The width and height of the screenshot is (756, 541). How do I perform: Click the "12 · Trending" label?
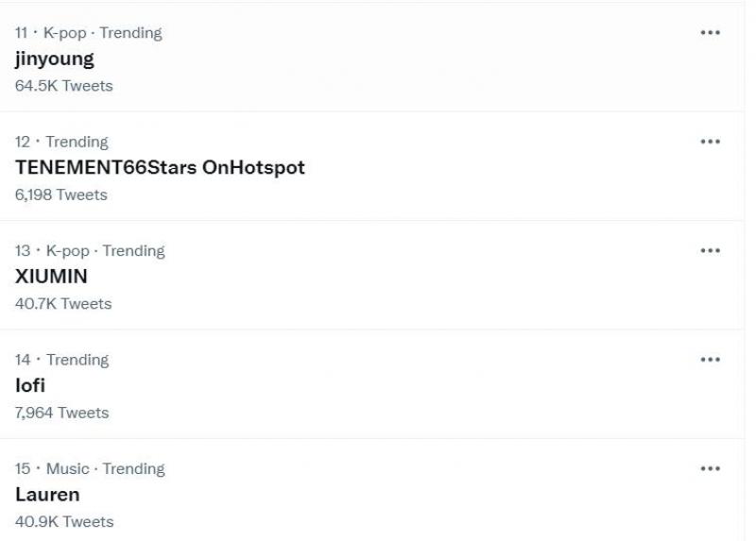point(61,142)
